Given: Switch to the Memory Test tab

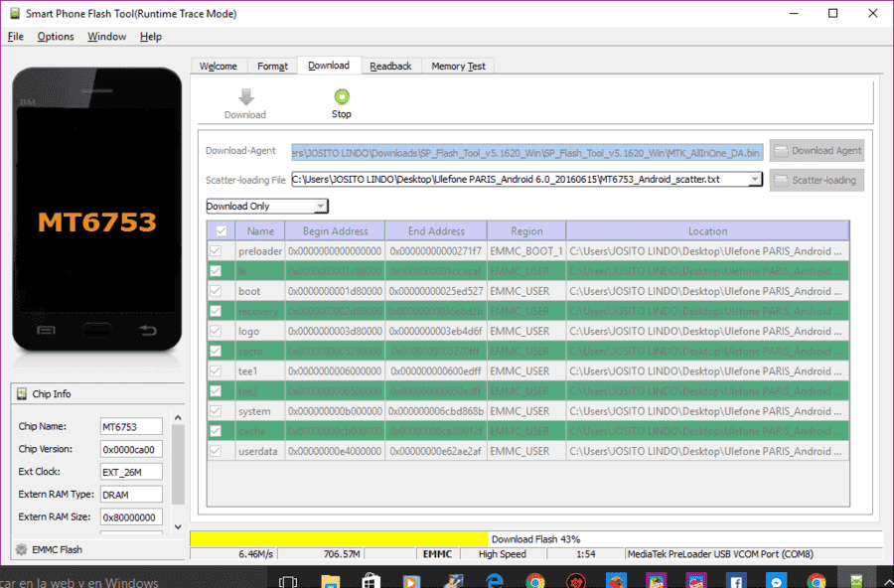Looking at the screenshot, I should coord(458,67).
